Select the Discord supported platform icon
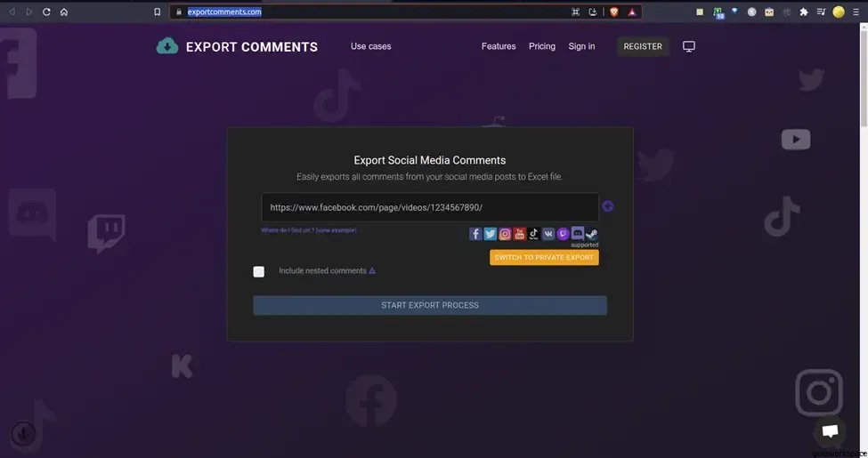 point(578,233)
